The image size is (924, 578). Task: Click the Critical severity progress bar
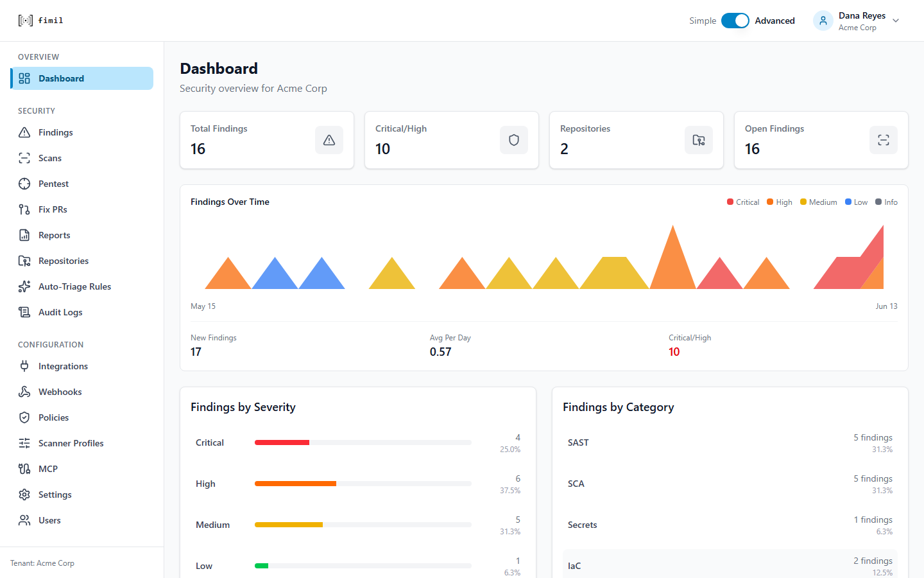(x=363, y=442)
